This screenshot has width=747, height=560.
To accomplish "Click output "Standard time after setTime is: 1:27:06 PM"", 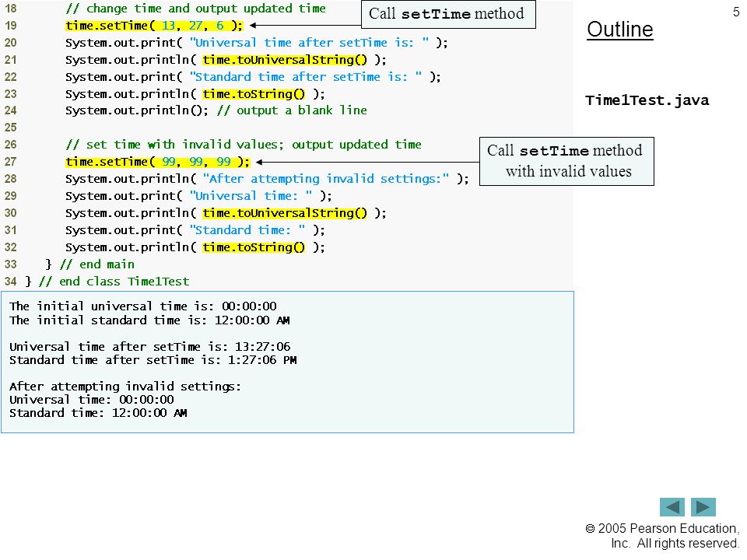I will point(153,360).
